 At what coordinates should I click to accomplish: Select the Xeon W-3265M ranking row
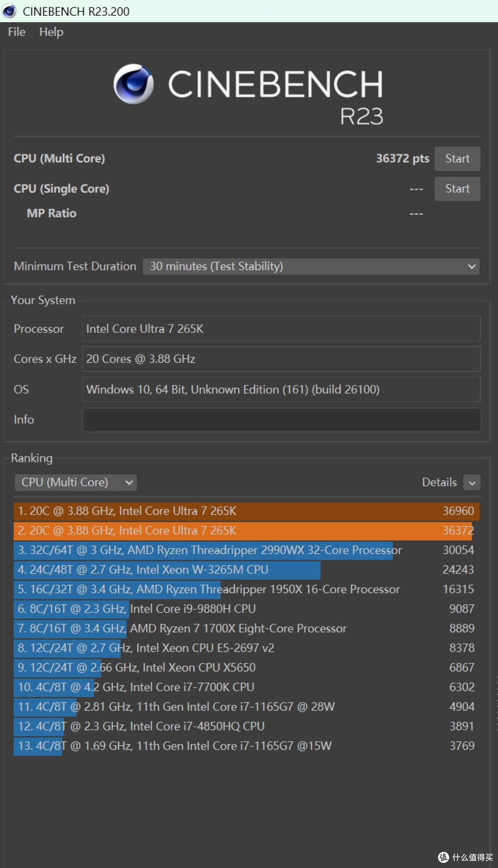(x=247, y=570)
